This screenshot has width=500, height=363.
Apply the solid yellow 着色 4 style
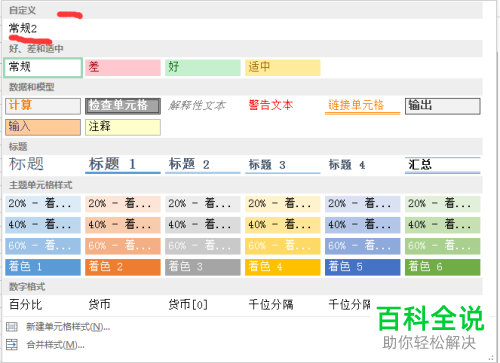pos(283,267)
